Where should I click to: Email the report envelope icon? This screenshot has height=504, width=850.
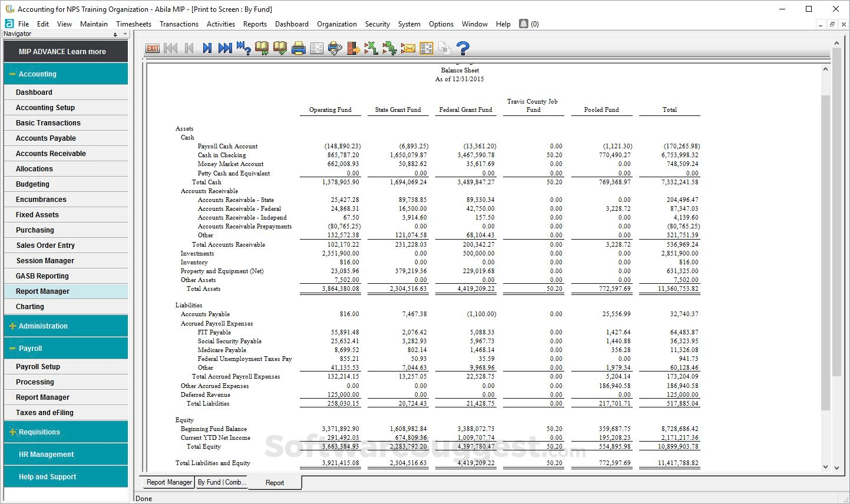click(408, 48)
